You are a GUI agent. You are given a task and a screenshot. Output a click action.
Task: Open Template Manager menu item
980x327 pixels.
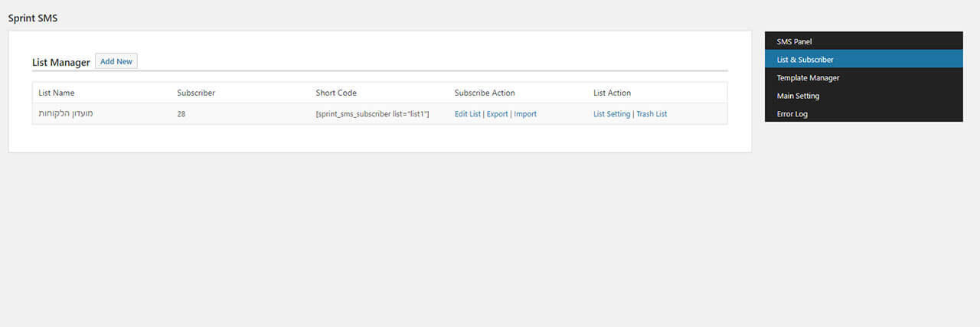click(x=864, y=77)
